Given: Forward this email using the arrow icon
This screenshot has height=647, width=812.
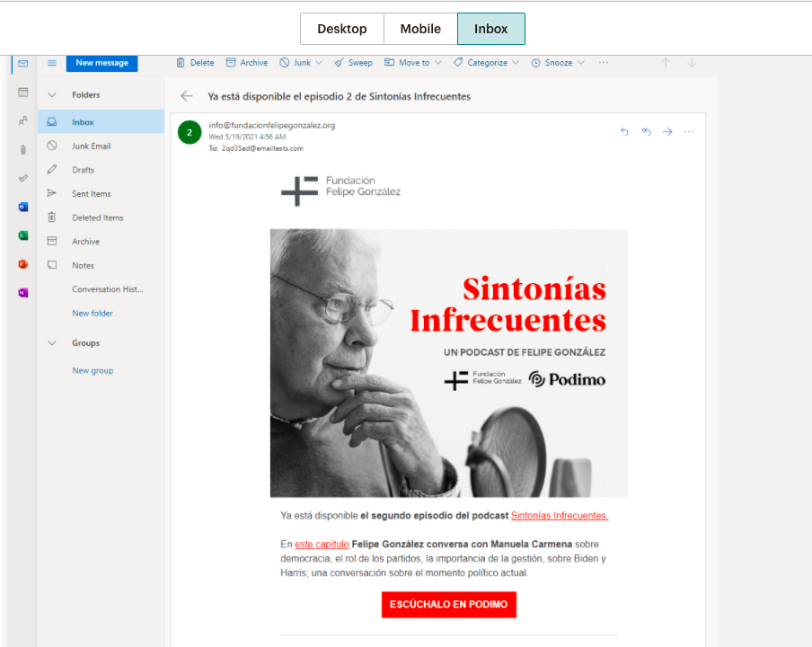Looking at the screenshot, I should (x=667, y=132).
